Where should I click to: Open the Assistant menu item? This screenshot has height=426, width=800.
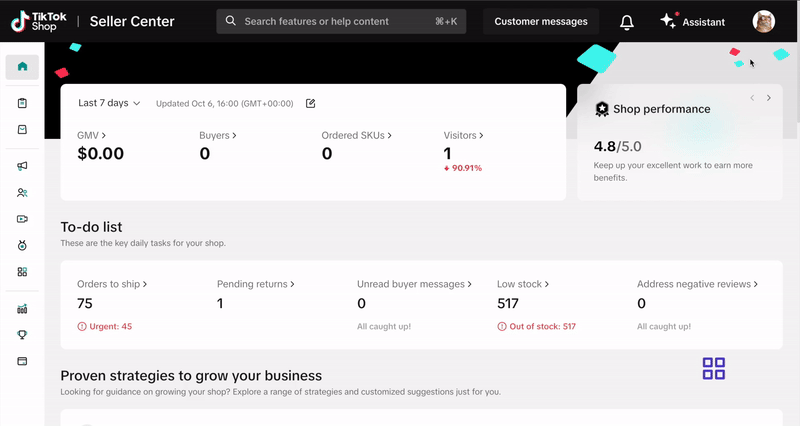692,22
